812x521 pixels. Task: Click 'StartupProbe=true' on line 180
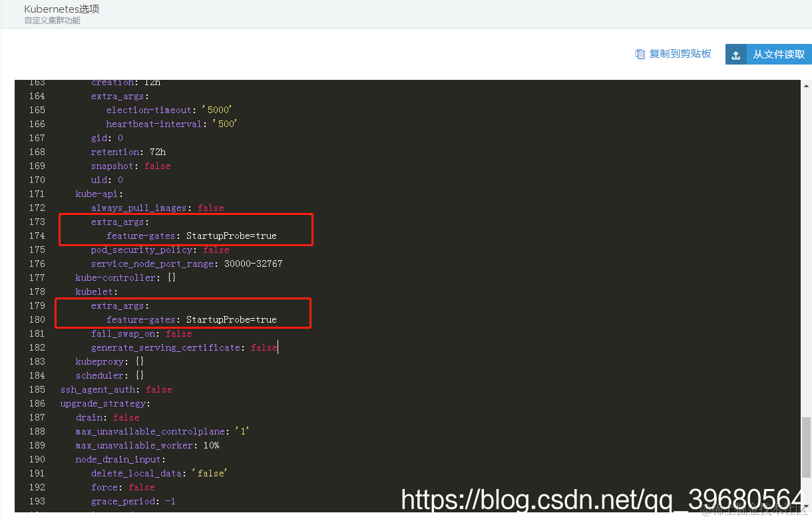pos(231,319)
